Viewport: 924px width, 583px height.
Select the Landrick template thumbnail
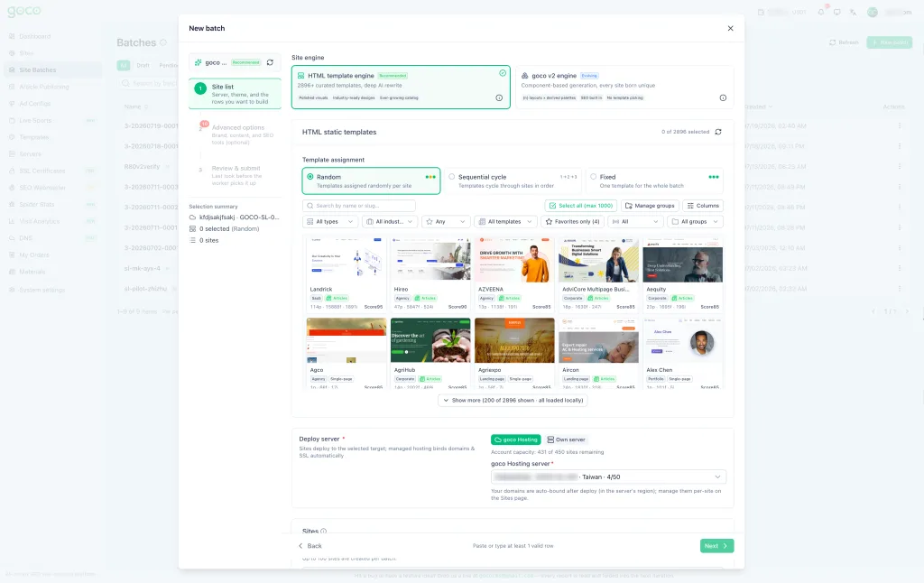346,259
